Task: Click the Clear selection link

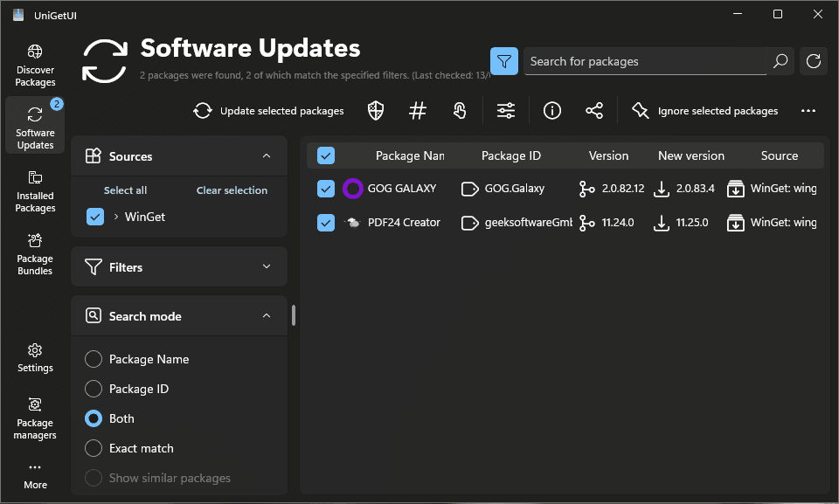Action: coord(232,190)
